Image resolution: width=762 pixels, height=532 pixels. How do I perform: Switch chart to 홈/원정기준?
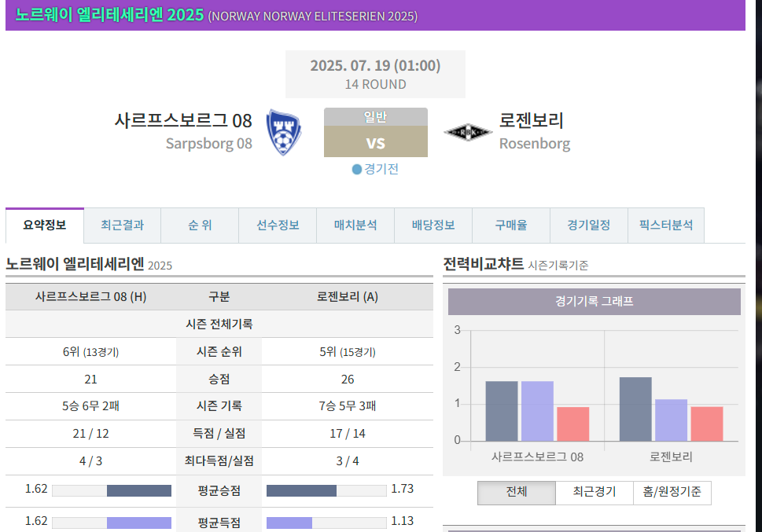point(672,493)
